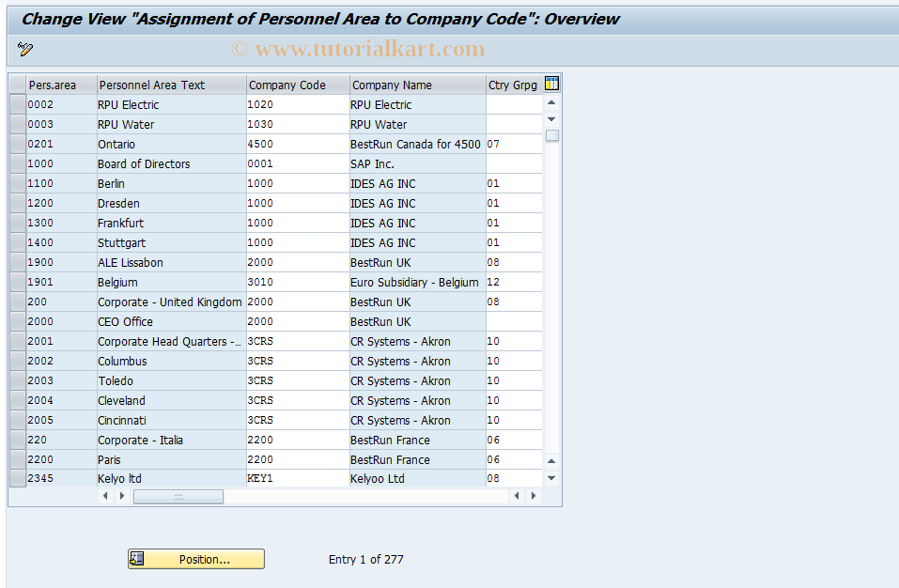Screen dimensions: 899x588
Task: Click vertical scrollbar down arrow near top
Action: 551,119
